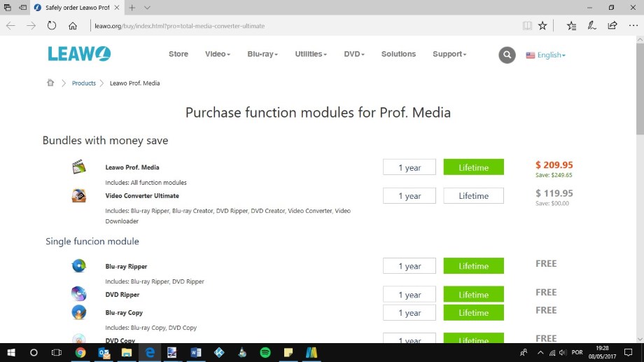The image size is (644, 362).
Task: Open Edge reading view icon
Action: click(527, 26)
